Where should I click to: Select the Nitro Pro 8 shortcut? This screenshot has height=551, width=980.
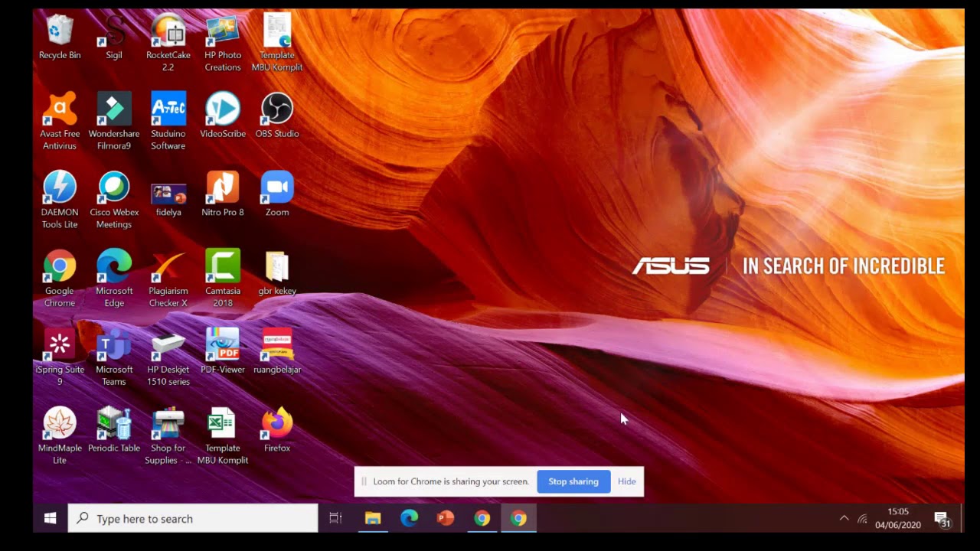223,194
